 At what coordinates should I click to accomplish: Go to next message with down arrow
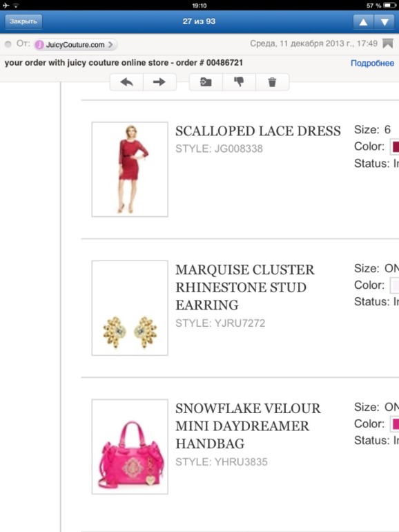click(385, 21)
